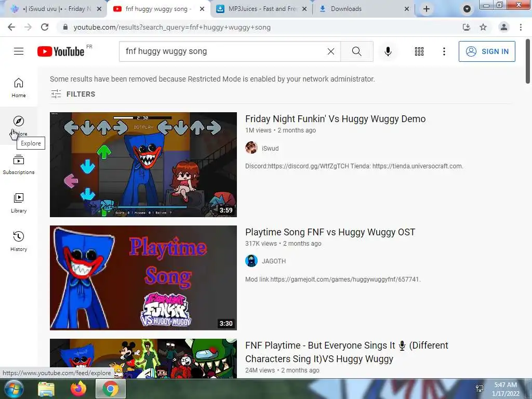View site info via the lock icon
Viewport: 532px width, 399px height.
[x=65, y=27]
